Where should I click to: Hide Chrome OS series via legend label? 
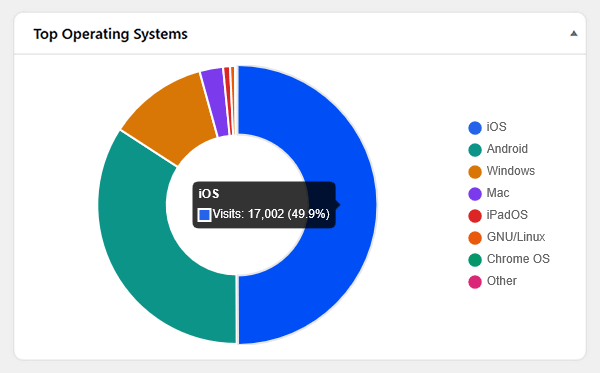tap(518, 259)
